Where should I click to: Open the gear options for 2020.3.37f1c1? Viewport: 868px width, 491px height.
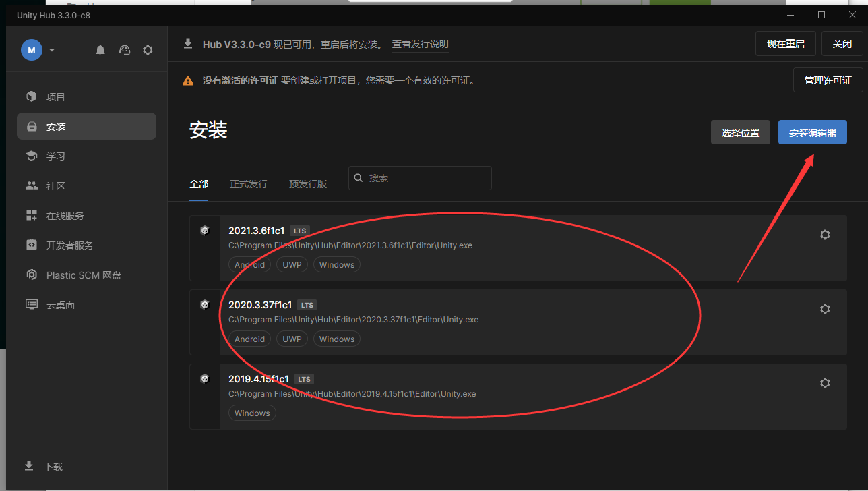pos(825,309)
